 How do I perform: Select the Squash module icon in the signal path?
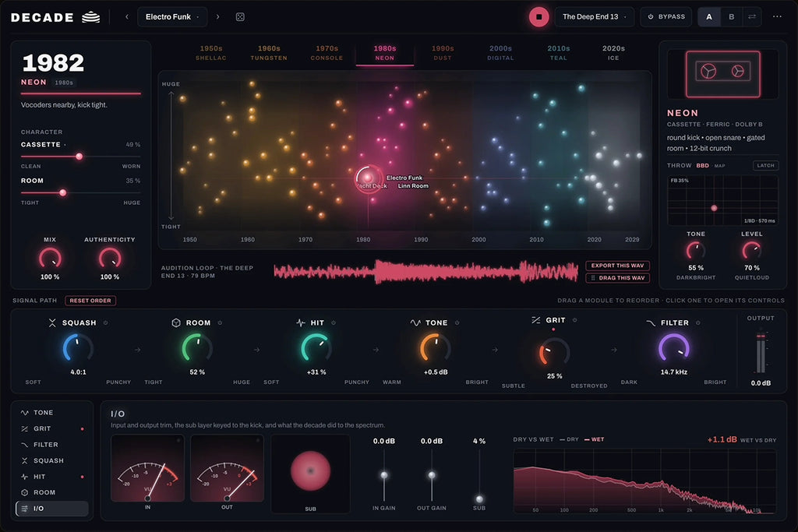[52, 322]
